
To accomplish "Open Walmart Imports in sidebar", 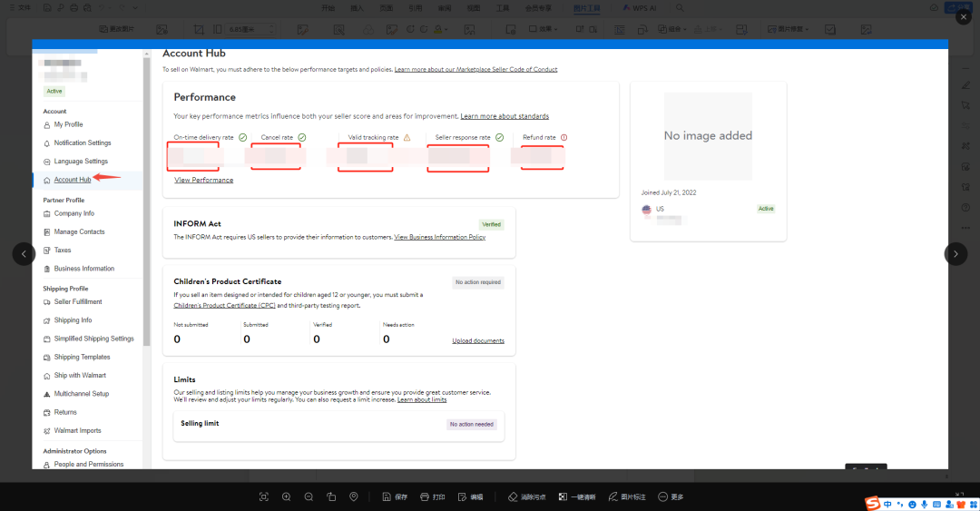I will pos(77,430).
